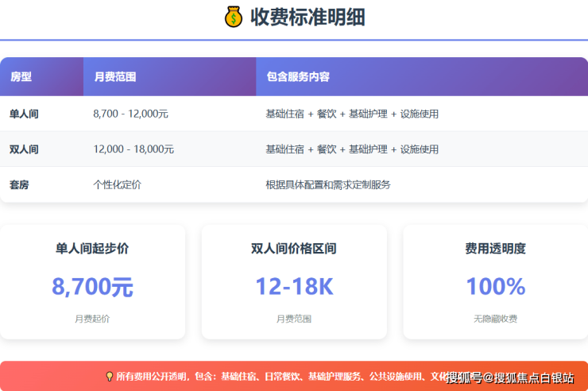Select the 房型 column header
Screen dimensions: 588x391
(x=21, y=77)
